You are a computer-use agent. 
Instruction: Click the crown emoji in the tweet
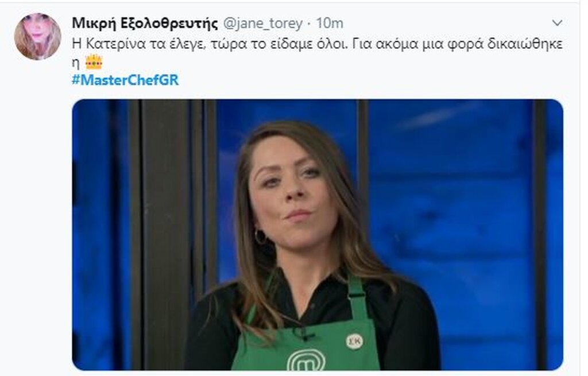[94, 62]
